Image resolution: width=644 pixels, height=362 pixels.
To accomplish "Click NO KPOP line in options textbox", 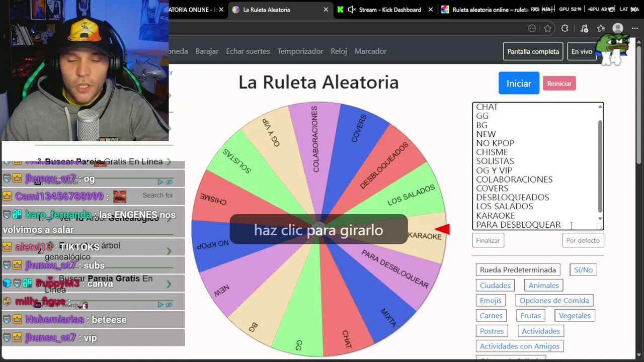I will 495,143.
